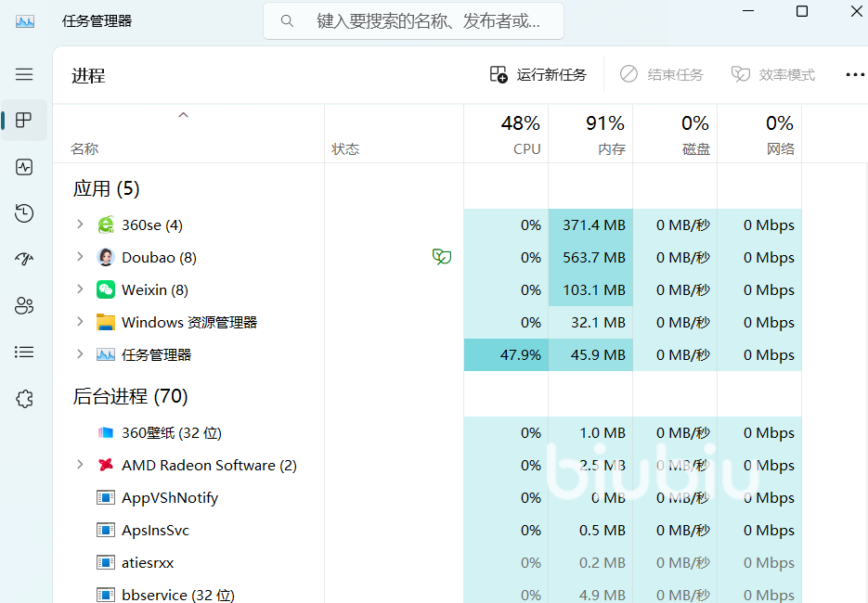Select the 任务管理器 process row
The width and height of the screenshot is (868, 603).
(427, 354)
